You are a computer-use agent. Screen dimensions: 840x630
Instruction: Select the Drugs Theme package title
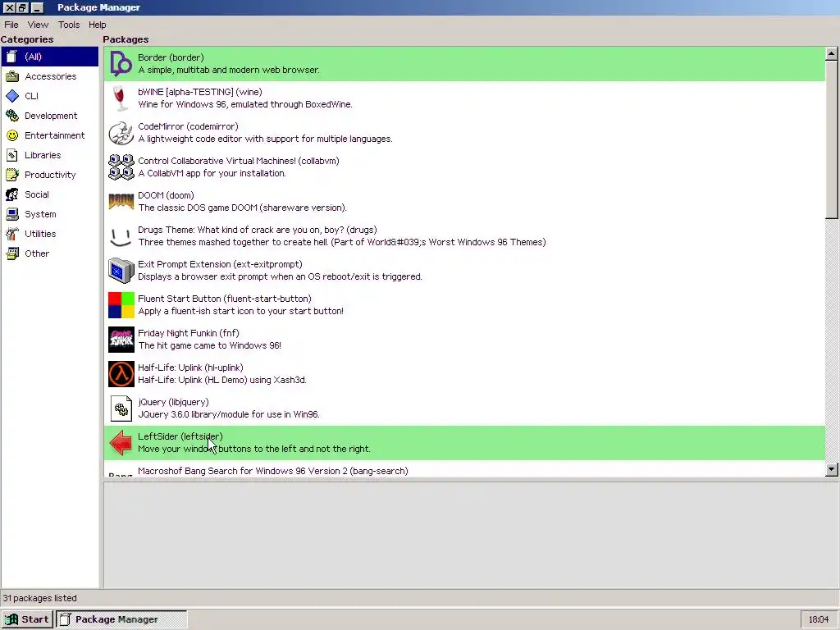tap(257, 230)
